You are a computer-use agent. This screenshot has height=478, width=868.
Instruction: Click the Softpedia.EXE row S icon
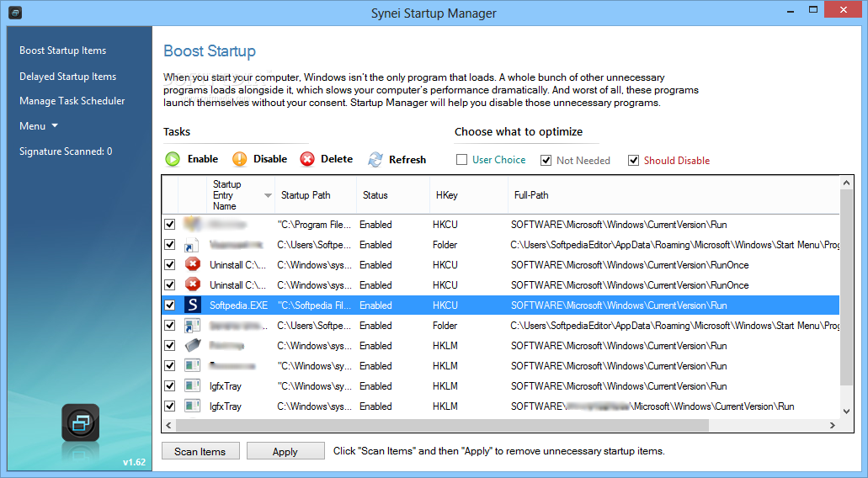[x=192, y=305]
